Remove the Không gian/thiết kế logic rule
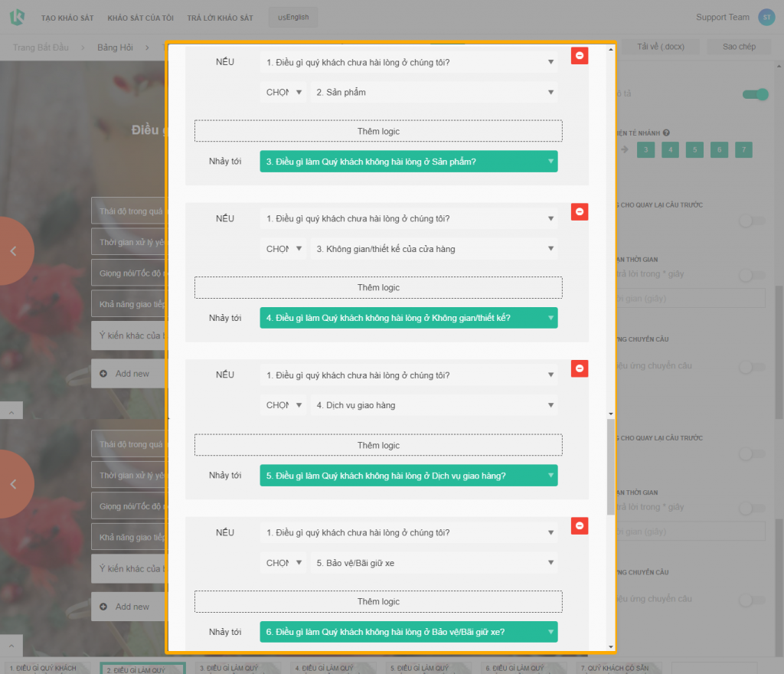Viewport: 784px width, 674px height. pyautogui.click(x=579, y=212)
